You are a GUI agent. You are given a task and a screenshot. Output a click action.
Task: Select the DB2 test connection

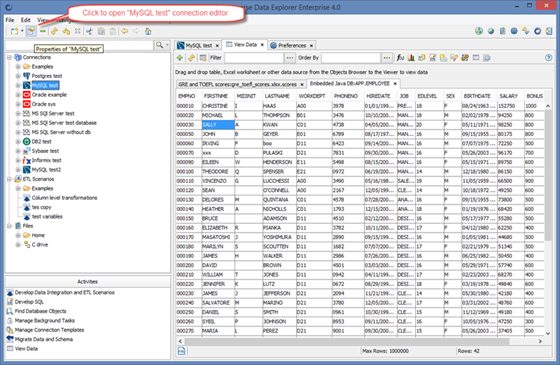pos(41,141)
